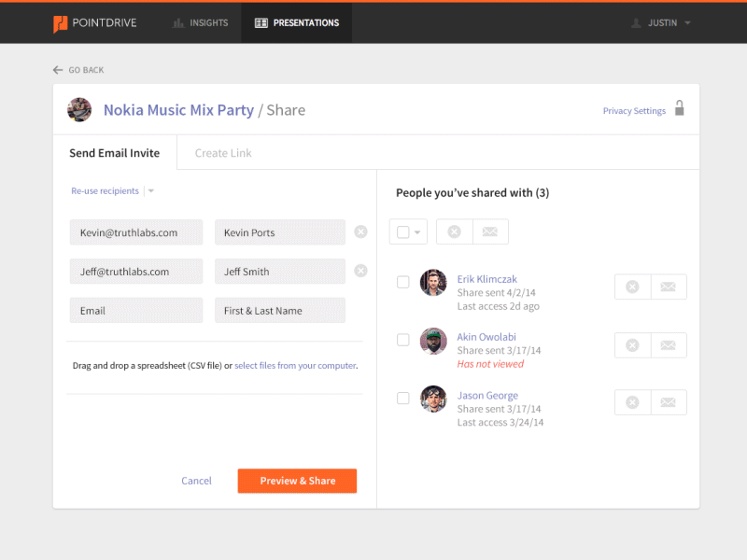This screenshot has width=747, height=560.
Task: Click the bulk resend envelope icon
Action: (490, 232)
